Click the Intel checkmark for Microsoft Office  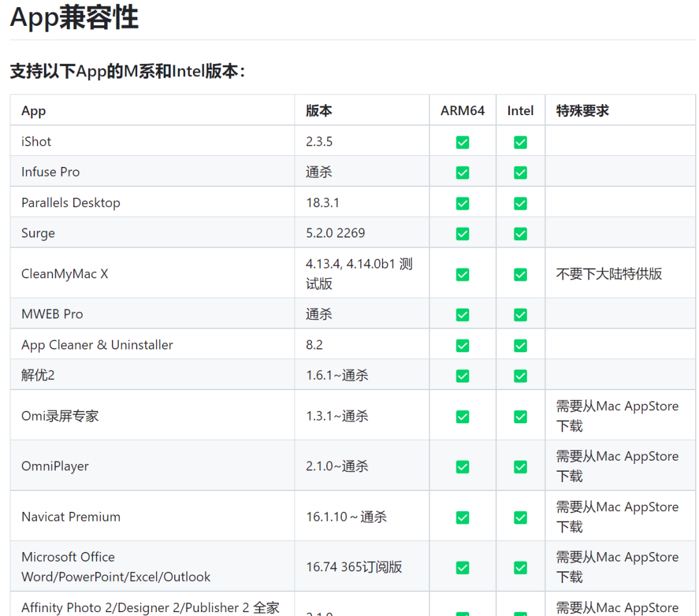(520, 567)
